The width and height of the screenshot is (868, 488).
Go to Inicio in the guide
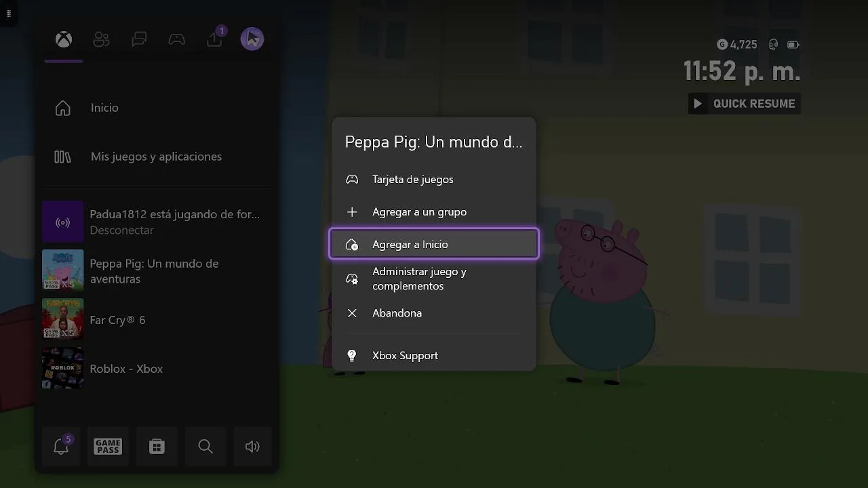(157, 108)
